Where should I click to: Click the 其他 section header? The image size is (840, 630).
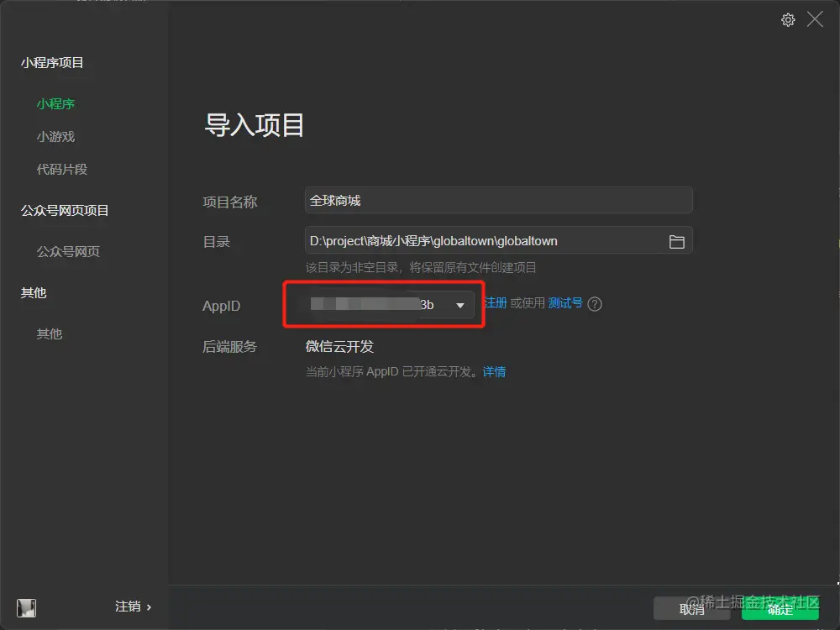34,292
